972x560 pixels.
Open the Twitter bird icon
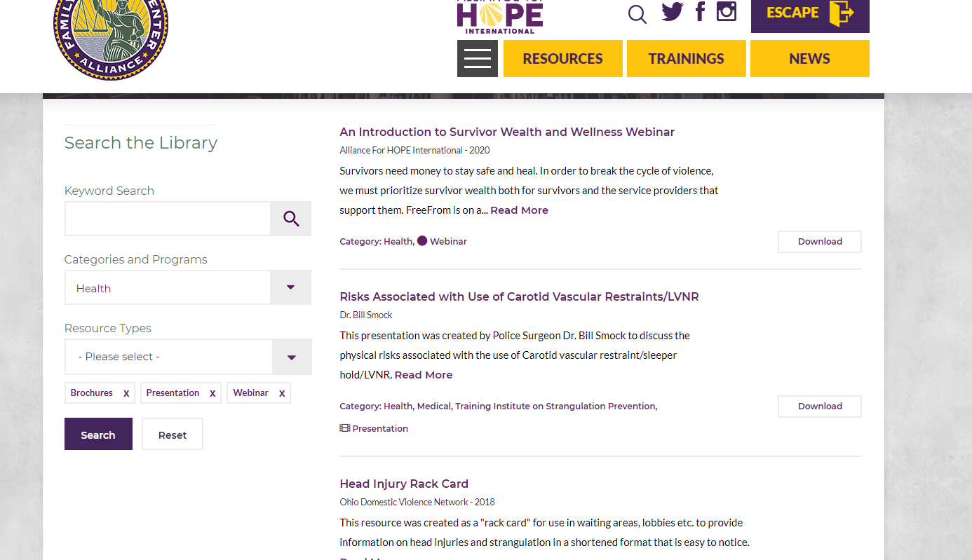pyautogui.click(x=672, y=11)
